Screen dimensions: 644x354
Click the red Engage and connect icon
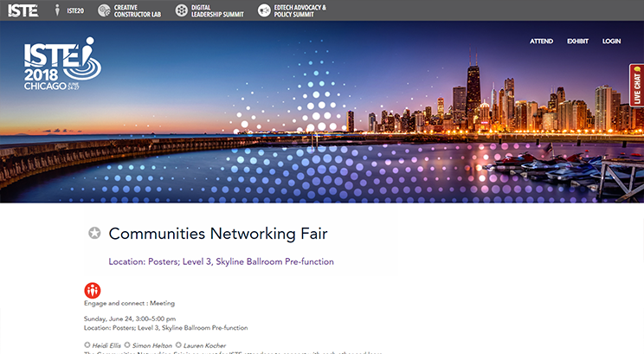(x=93, y=290)
